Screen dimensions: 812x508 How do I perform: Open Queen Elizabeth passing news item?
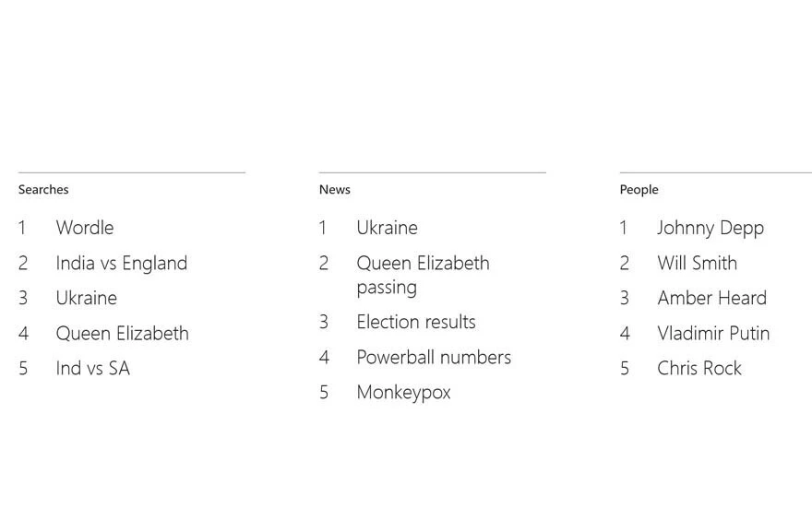[423, 275]
